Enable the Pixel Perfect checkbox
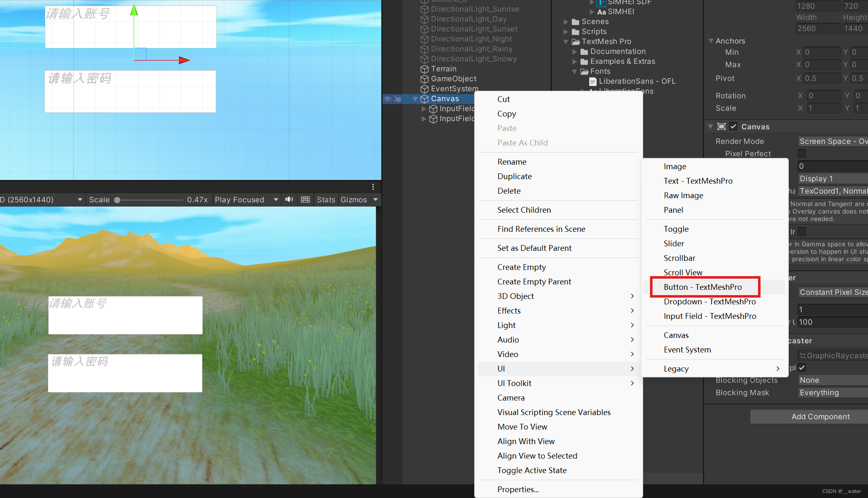The height and width of the screenshot is (498, 868). 802,154
